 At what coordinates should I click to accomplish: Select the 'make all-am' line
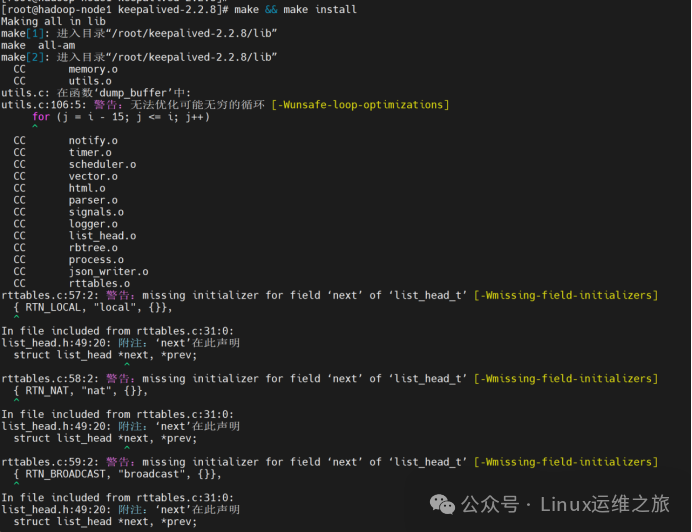pyautogui.click(x=38, y=45)
